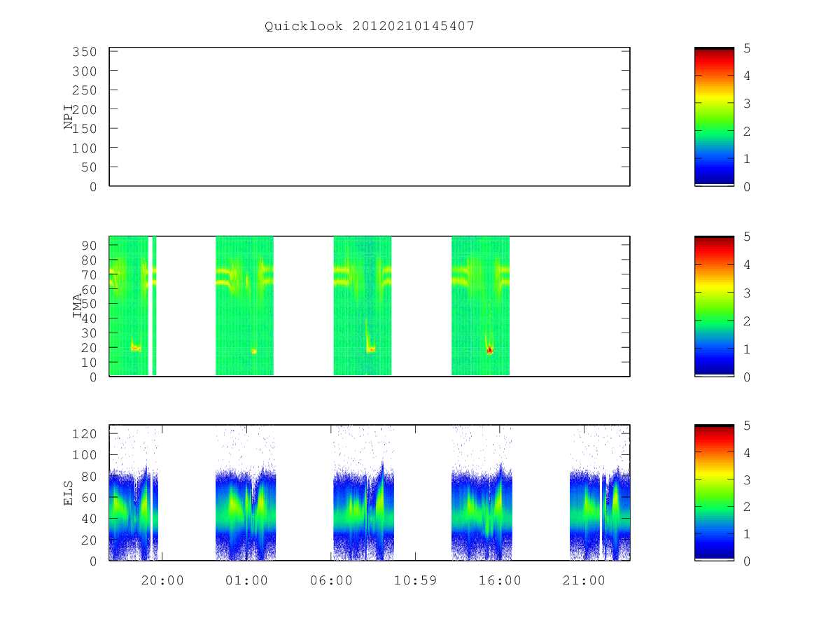Select the ELS y-axis label
Viewport: 840px width, 630px height.
click(69, 493)
